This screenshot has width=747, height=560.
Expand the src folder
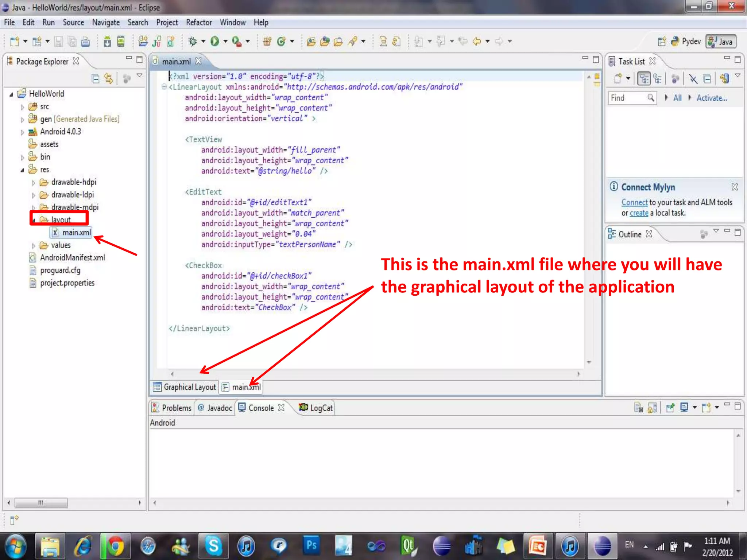point(22,107)
